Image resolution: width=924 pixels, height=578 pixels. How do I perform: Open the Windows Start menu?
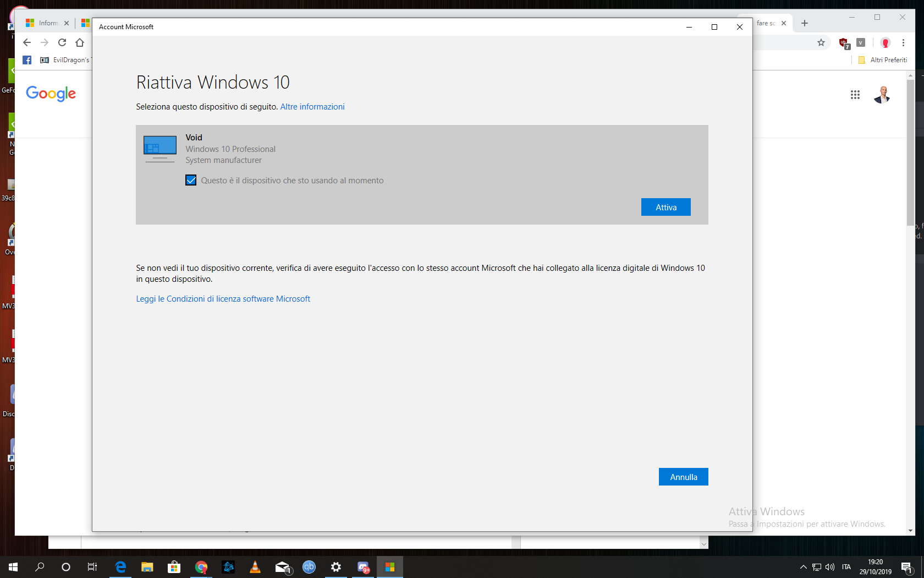tap(13, 567)
